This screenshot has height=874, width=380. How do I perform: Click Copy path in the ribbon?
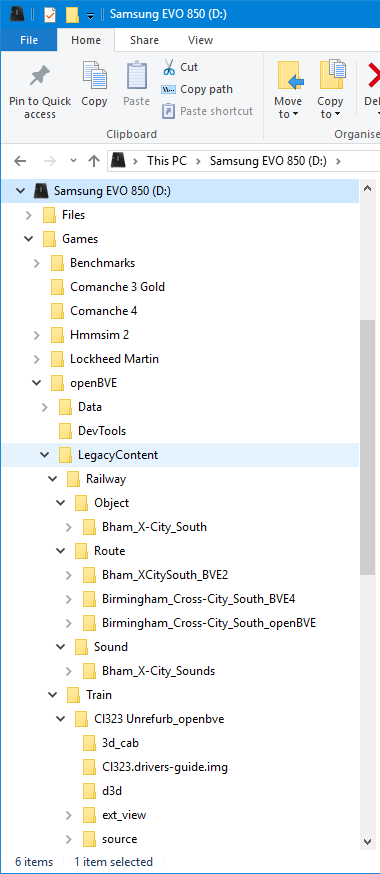197,89
